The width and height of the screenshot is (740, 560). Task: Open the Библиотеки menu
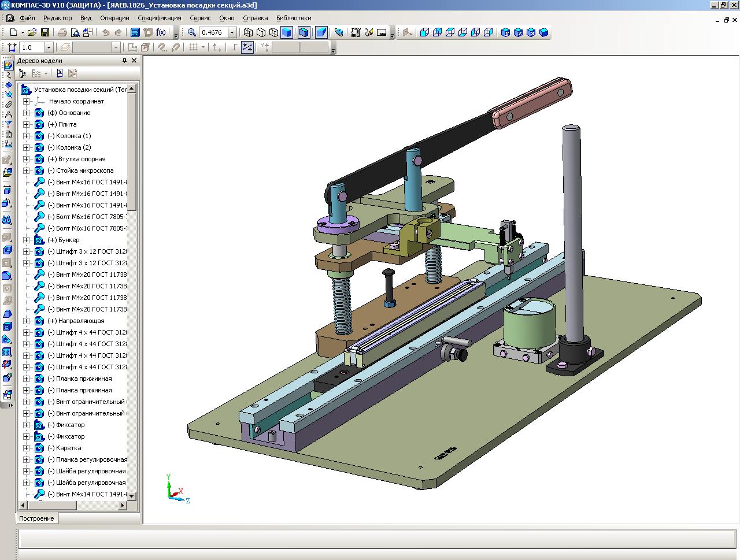(x=293, y=18)
